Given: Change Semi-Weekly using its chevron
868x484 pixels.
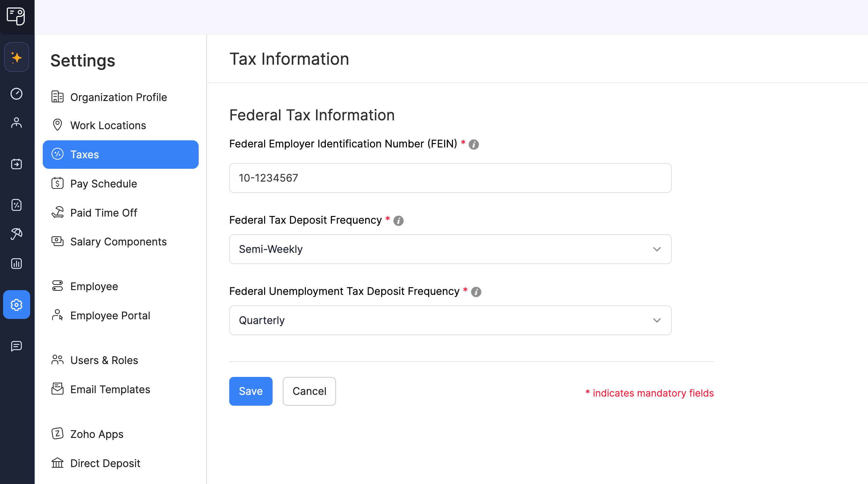Looking at the screenshot, I should pyautogui.click(x=657, y=249).
